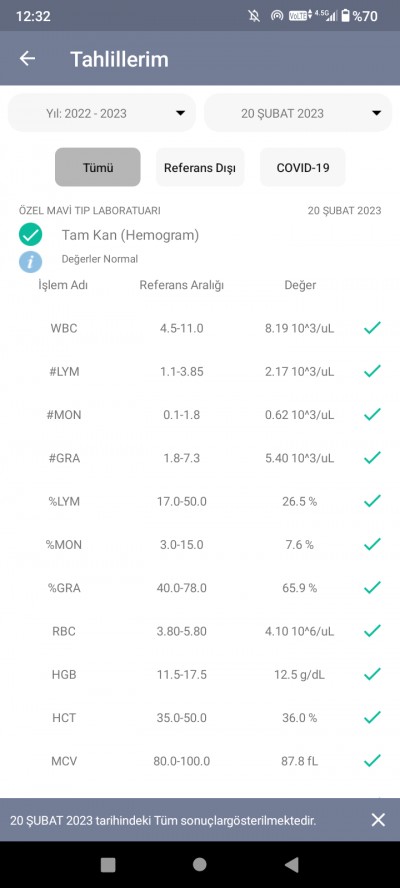Switch to Referans Dışı filter
This screenshot has height=888, width=400.
tap(200, 168)
